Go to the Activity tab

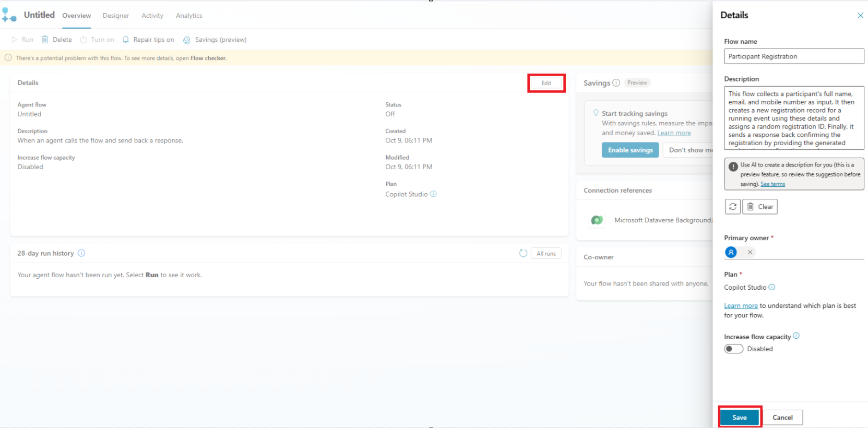[152, 16]
